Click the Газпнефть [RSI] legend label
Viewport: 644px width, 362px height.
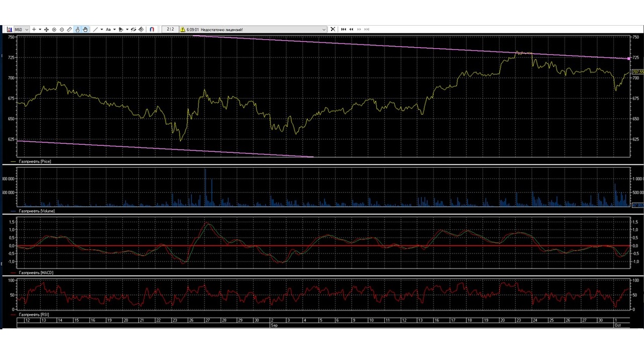(34, 314)
